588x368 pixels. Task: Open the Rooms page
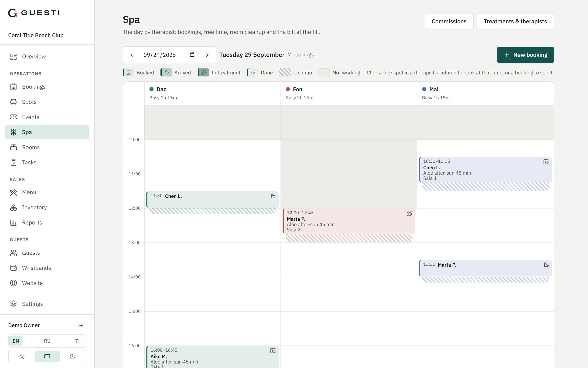pos(47,147)
